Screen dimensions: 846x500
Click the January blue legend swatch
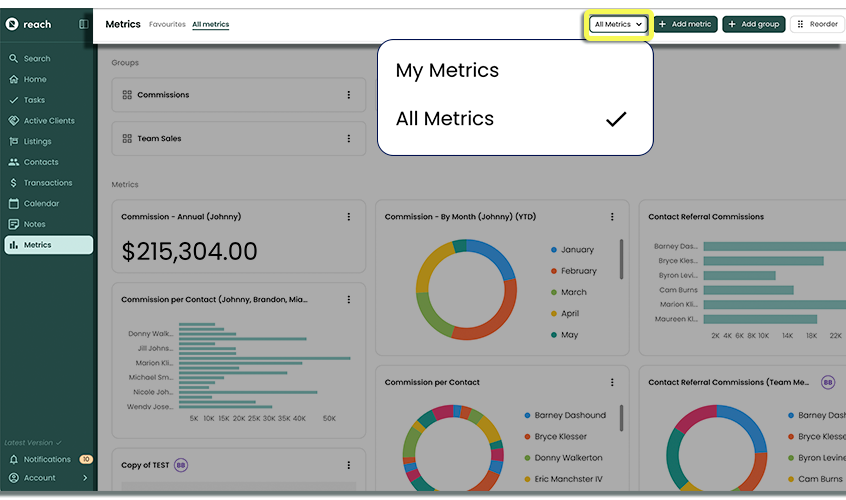(553, 250)
